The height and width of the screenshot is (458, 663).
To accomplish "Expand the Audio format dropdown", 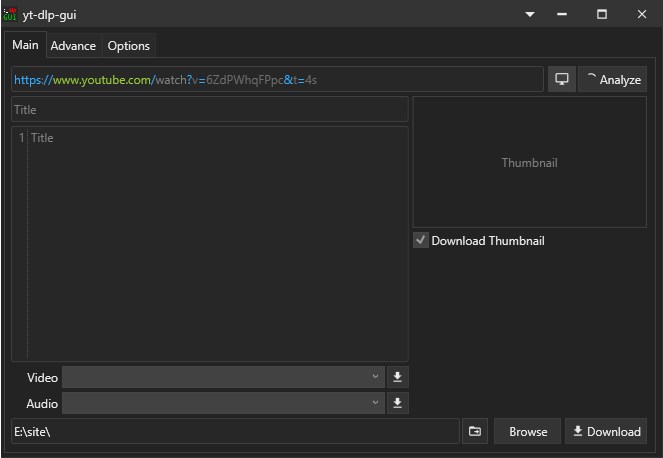I will (223, 403).
